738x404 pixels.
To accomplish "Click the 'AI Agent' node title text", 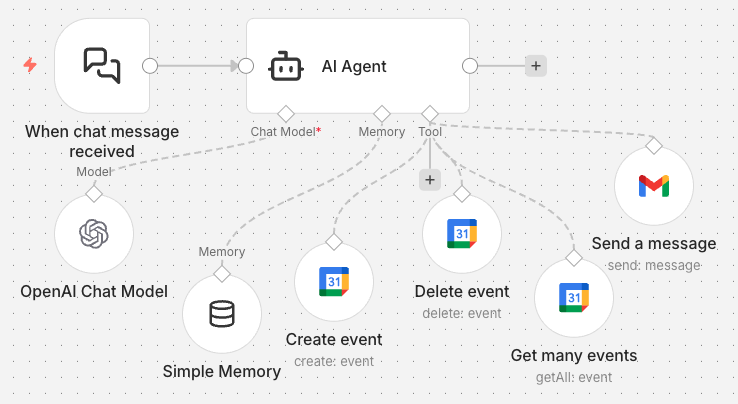I will (x=353, y=67).
